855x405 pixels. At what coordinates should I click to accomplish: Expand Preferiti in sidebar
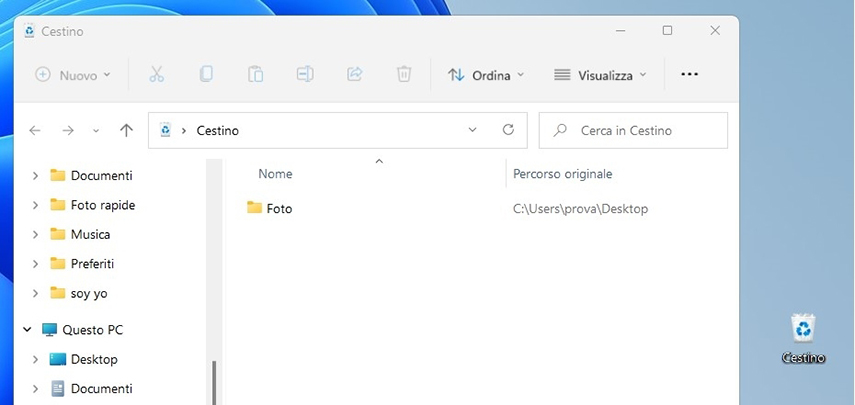[35, 264]
